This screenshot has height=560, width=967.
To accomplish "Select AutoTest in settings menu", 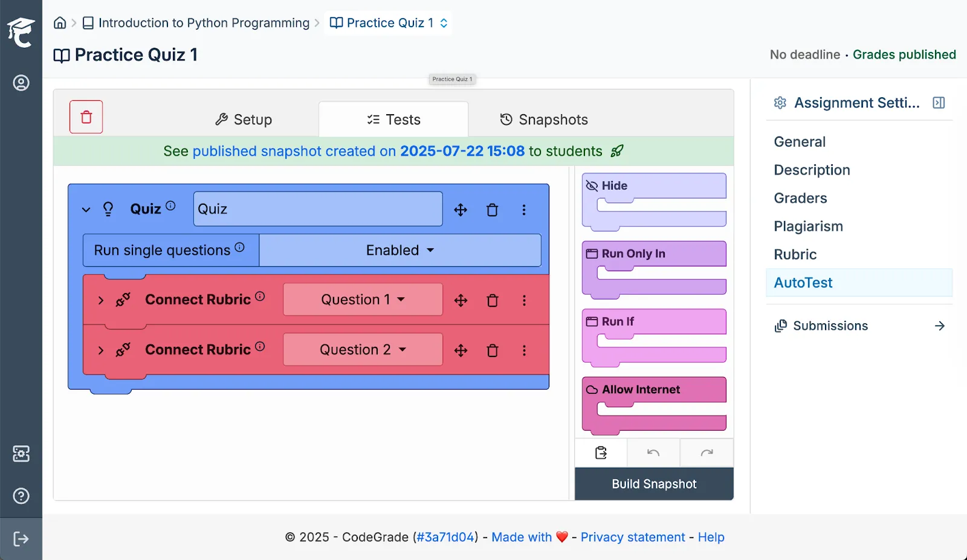I will tap(859, 283).
